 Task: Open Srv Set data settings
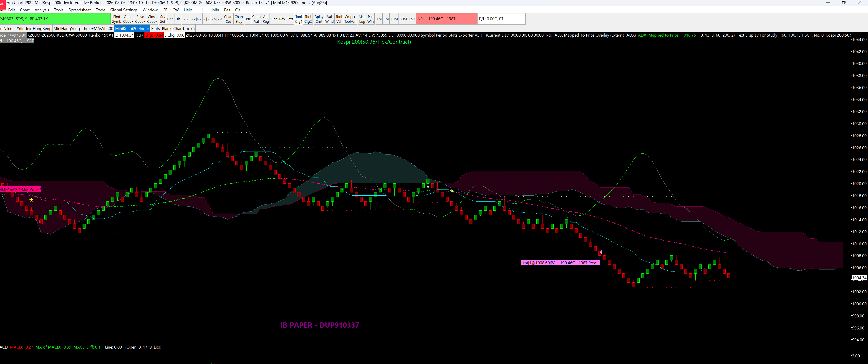(163, 19)
